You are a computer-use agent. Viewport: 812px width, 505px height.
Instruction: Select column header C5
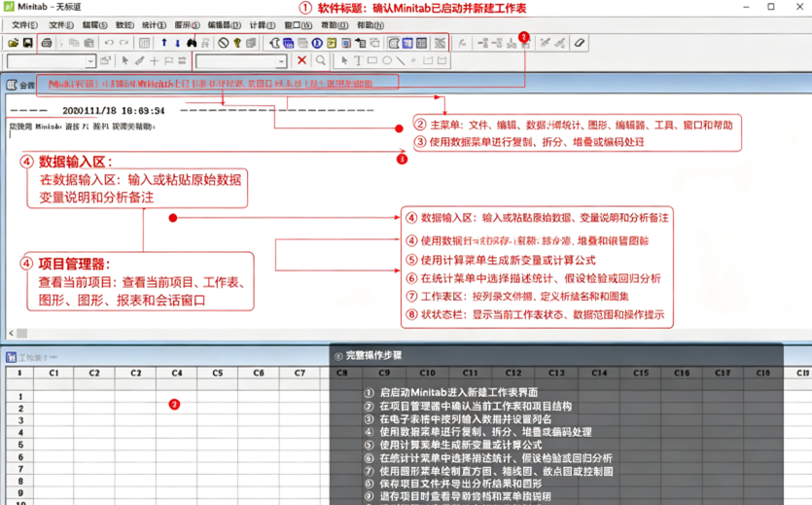(x=218, y=373)
